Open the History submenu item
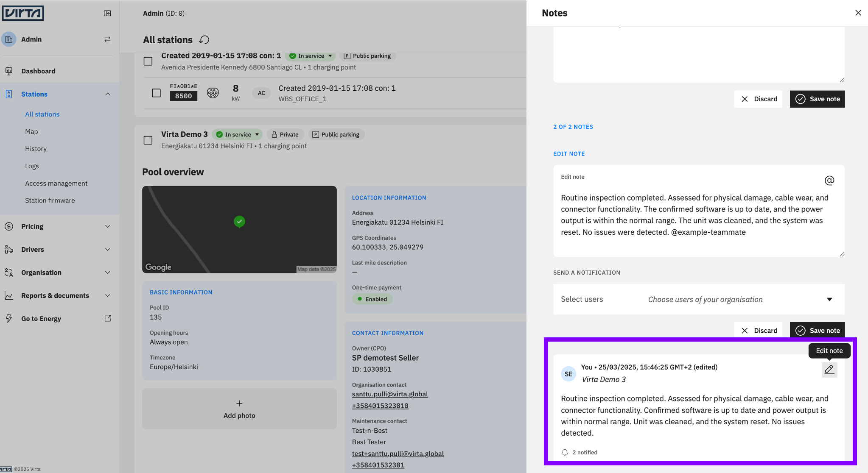 [x=36, y=149]
